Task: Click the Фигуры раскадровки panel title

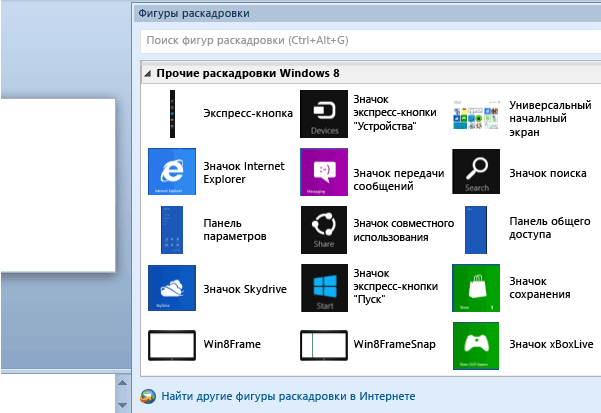Action: click(194, 13)
